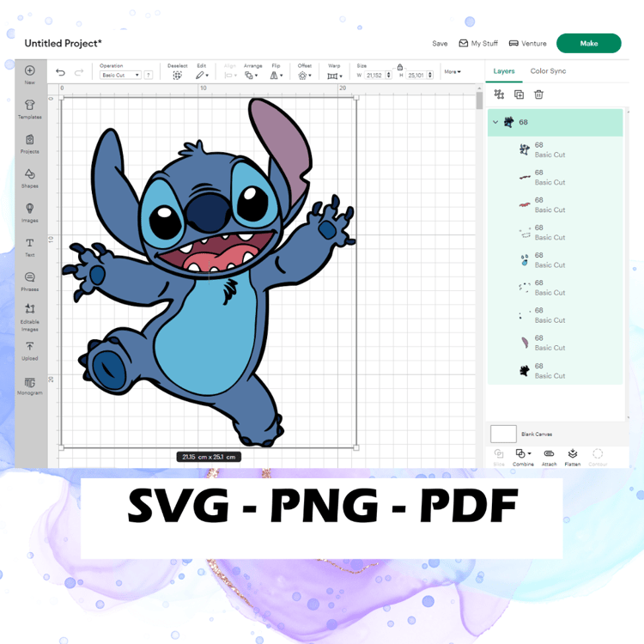Switch to the Color Sync tab

pos(548,71)
